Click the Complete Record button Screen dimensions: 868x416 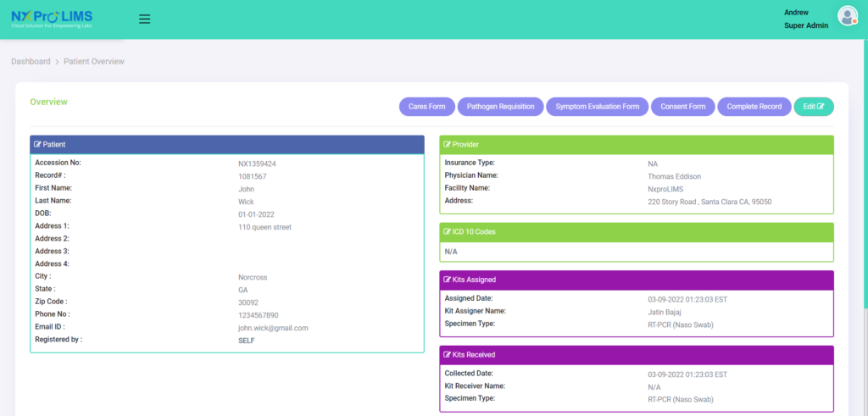point(754,107)
